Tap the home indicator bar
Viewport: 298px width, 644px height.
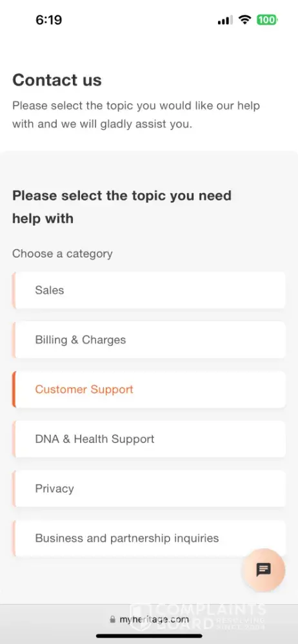tap(149, 636)
